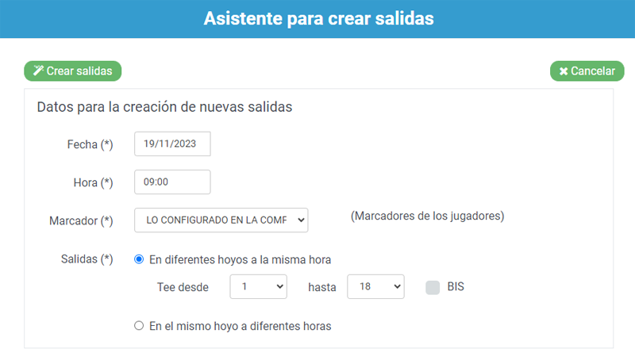Click the X icon on Cancelar button
Image resolution: width=635 pixels, height=364 pixels.
pos(564,71)
